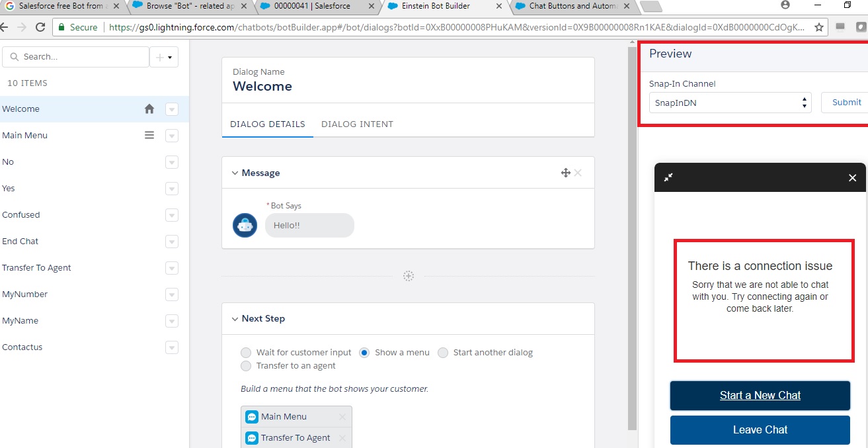Viewport: 868px width, 448px height.
Task: Remove Transfer To Agent chip with its X
Action: tap(342, 438)
